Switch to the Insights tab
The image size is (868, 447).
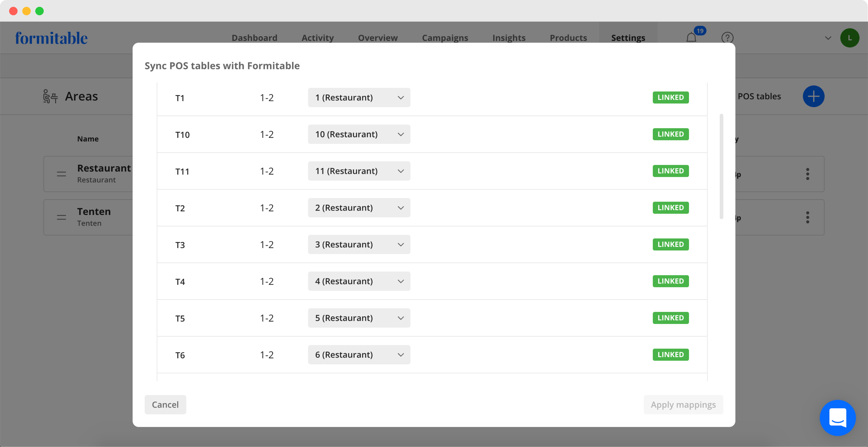pos(508,38)
